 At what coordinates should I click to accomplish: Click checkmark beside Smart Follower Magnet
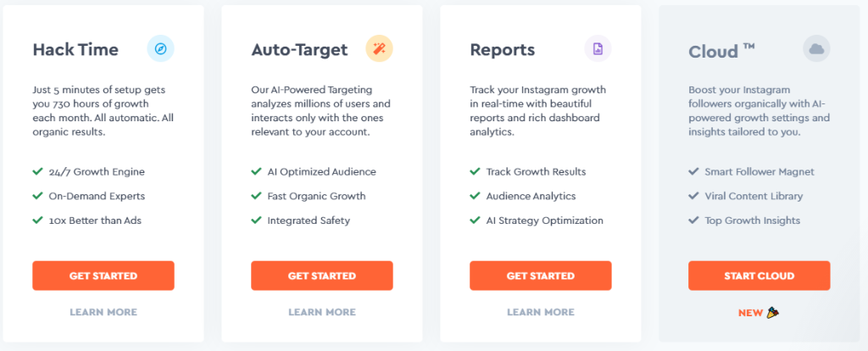point(693,171)
